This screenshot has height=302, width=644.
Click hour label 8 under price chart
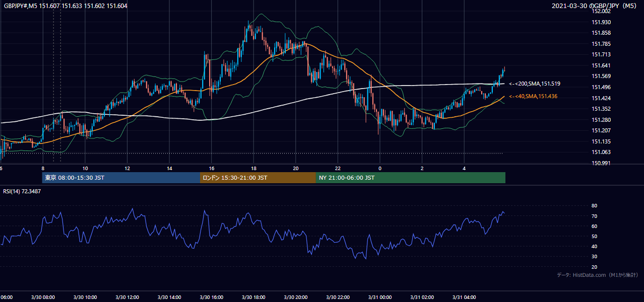[x=43, y=168]
